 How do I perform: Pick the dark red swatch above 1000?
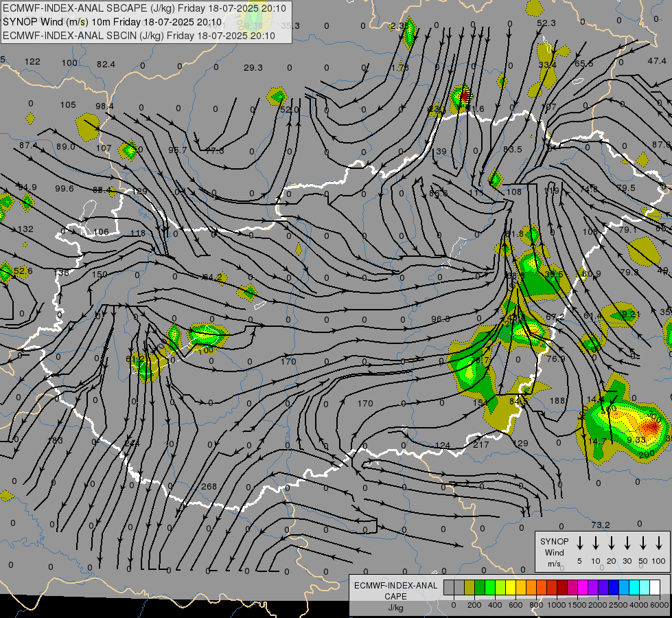pyautogui.click(x=562, y=588)
